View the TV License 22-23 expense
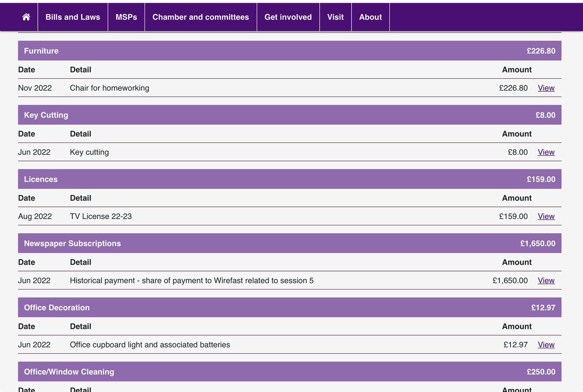 (x=546, y=217)
